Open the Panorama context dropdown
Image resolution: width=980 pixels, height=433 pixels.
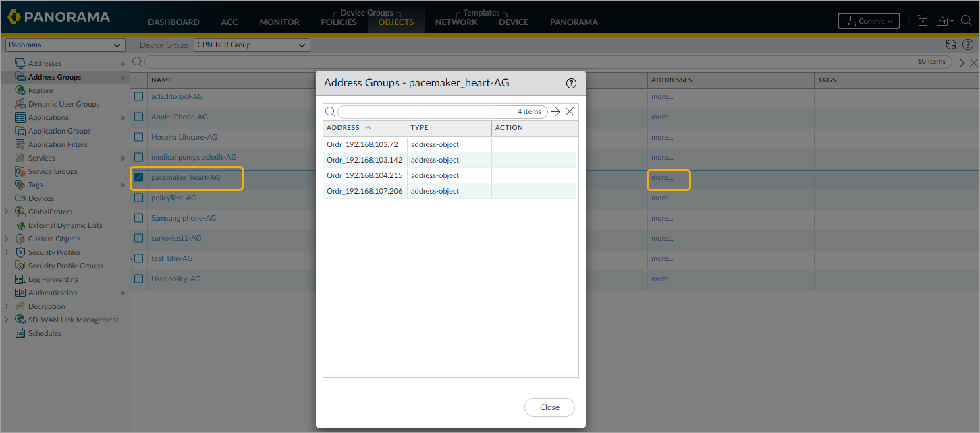65,45
